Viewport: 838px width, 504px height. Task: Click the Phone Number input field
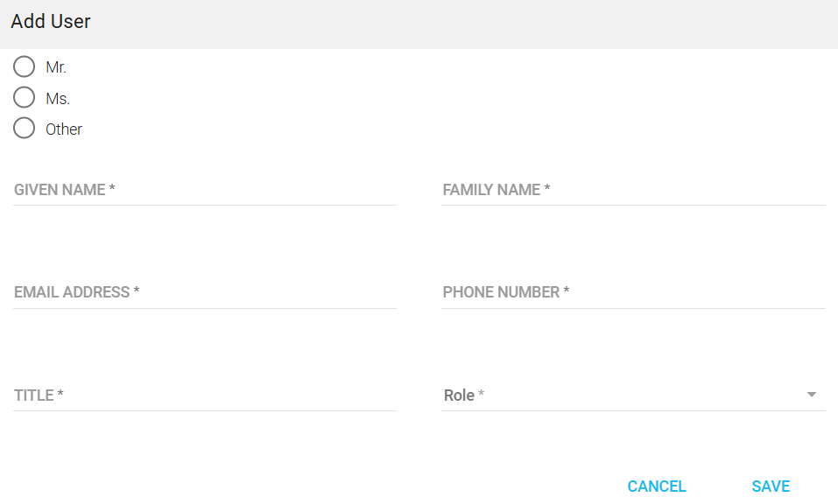(x=633, y=292)
